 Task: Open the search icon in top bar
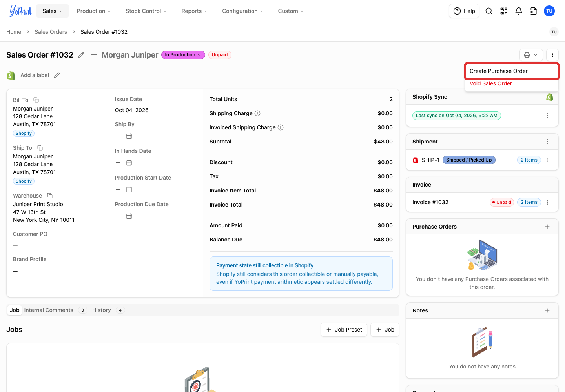coord(489,11)
